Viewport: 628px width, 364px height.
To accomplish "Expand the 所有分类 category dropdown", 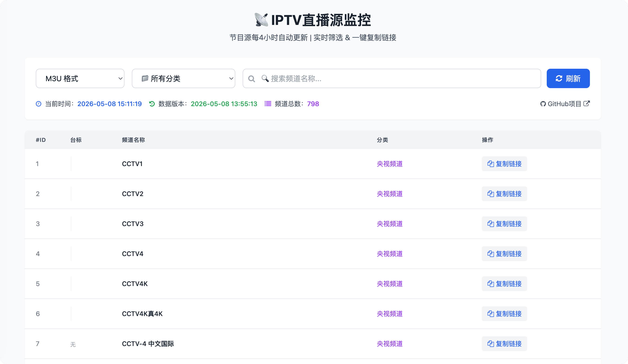I will point(183,78).
